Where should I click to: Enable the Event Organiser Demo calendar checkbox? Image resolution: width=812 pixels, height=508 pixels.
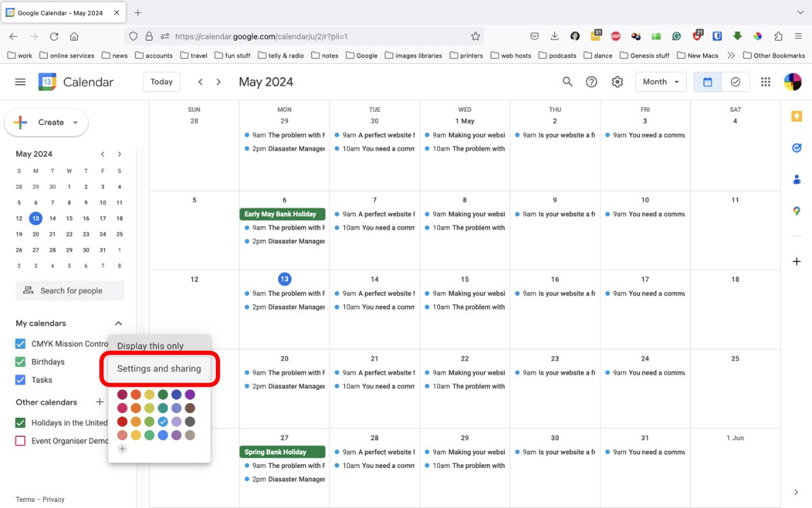(x=20, y=441)
